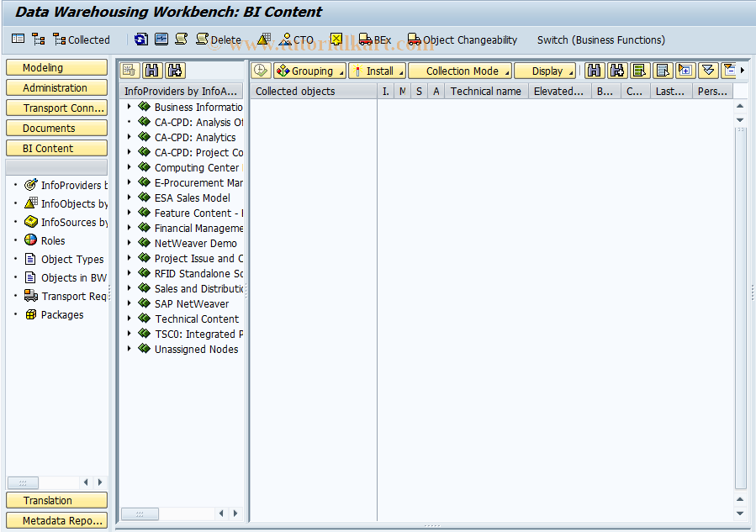Click Find binoculars icon in collected objects toolbar

coord(595,71)
